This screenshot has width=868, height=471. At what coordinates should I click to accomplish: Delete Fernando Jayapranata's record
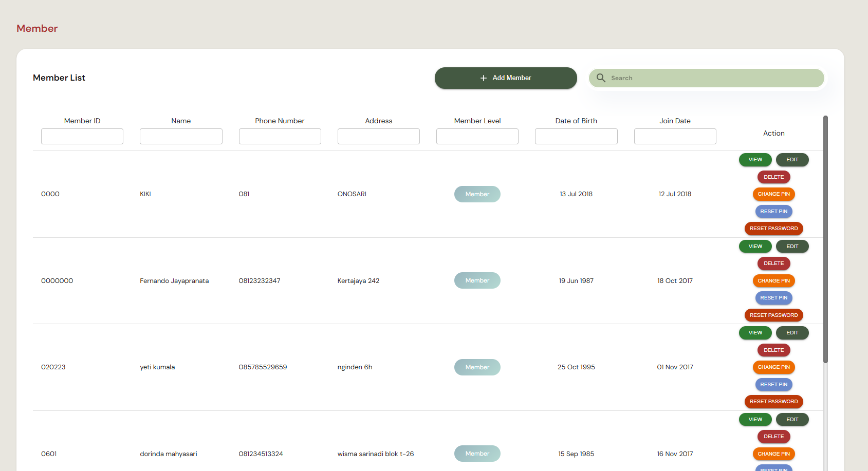tap(774, 263)
